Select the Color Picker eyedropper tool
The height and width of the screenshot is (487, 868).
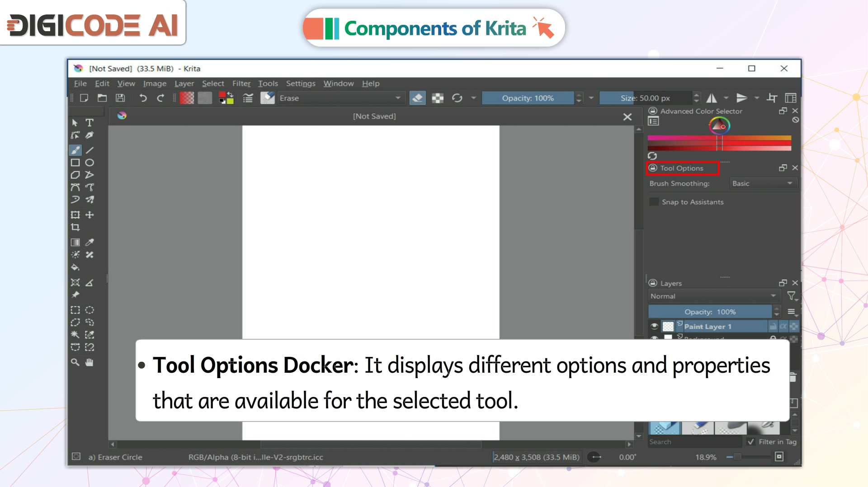click(x=90, y=243)
